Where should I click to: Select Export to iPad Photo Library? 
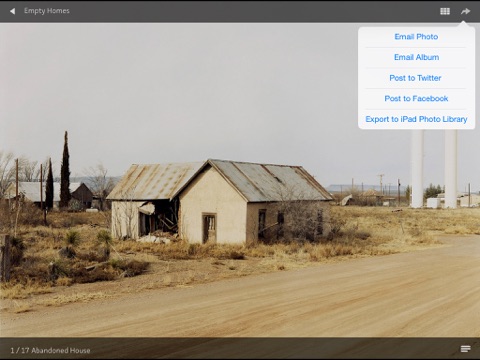point(416,119)
